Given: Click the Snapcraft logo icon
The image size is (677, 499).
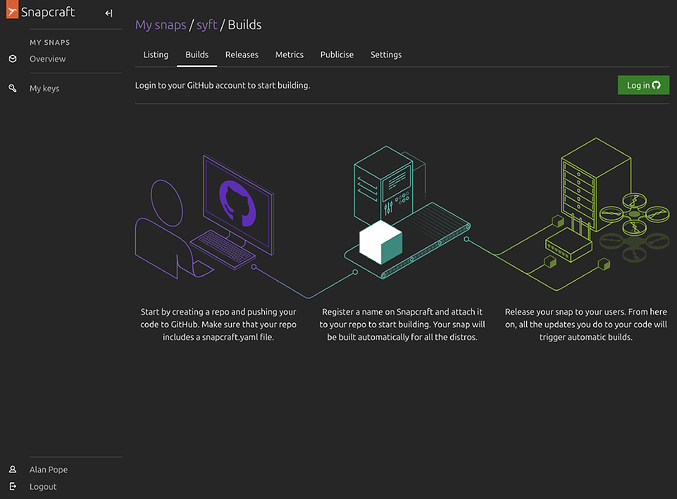Looking at the screenshot, I should 12,13.
